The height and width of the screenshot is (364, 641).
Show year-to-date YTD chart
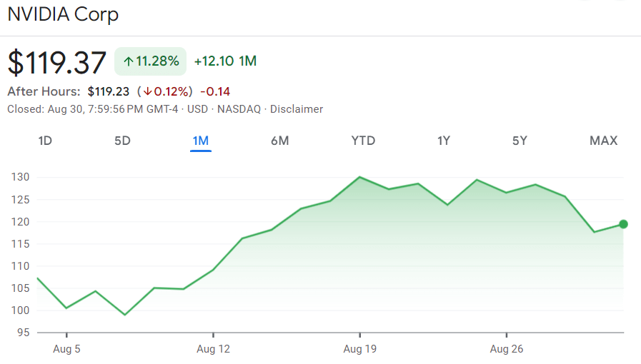tap(363, 141)
